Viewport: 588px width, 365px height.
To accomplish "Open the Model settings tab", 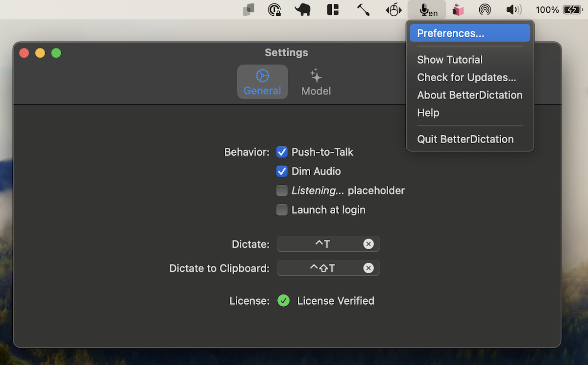I will (316, 82).
